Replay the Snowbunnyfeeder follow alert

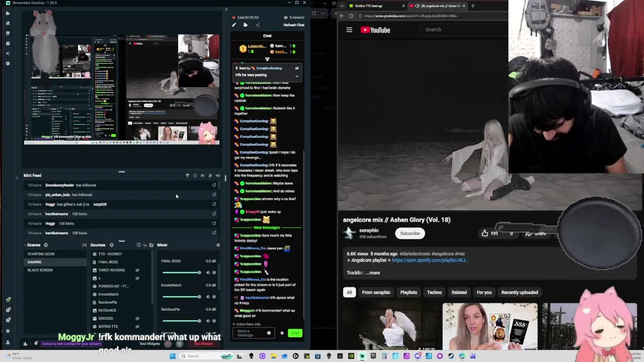pos(214,185)
